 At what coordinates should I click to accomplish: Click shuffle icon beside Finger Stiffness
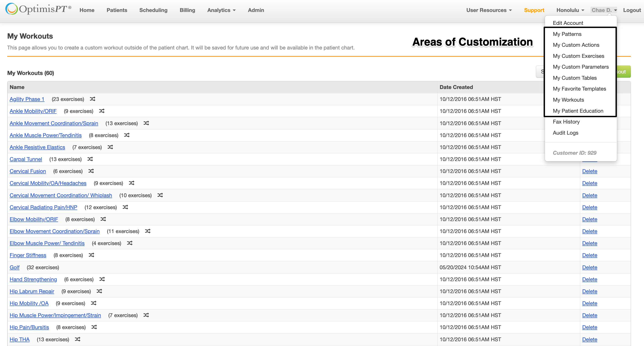point(91,255)
